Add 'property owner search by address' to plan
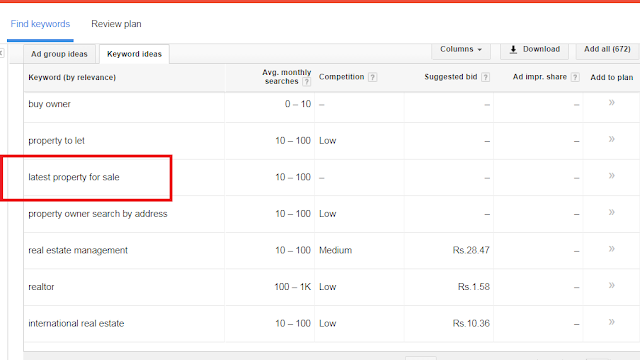 tap(611, 212)
